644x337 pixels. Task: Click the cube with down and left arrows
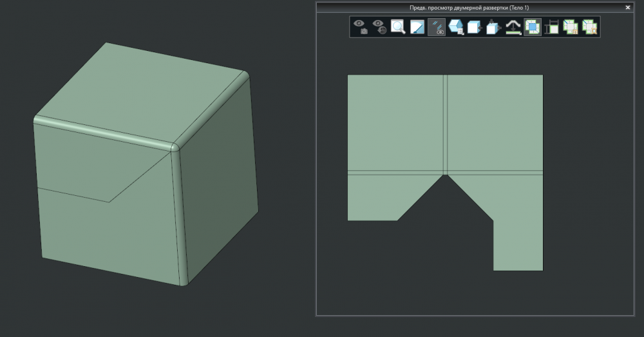click(493, 27)
